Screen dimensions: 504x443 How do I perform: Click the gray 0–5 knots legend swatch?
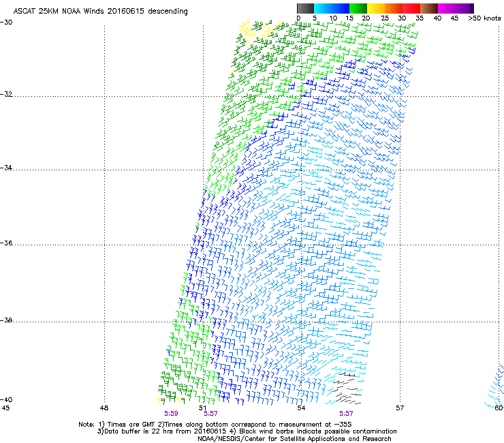305,8
